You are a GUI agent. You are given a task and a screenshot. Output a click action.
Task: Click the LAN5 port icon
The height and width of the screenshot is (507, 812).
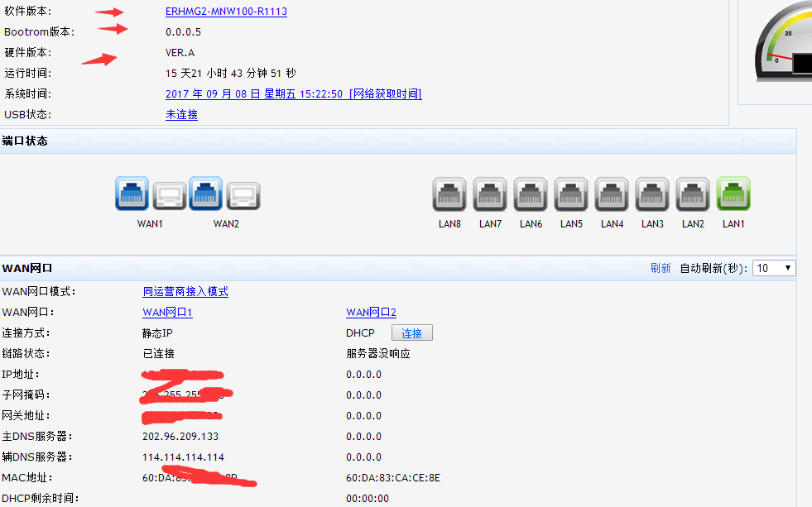570,194
